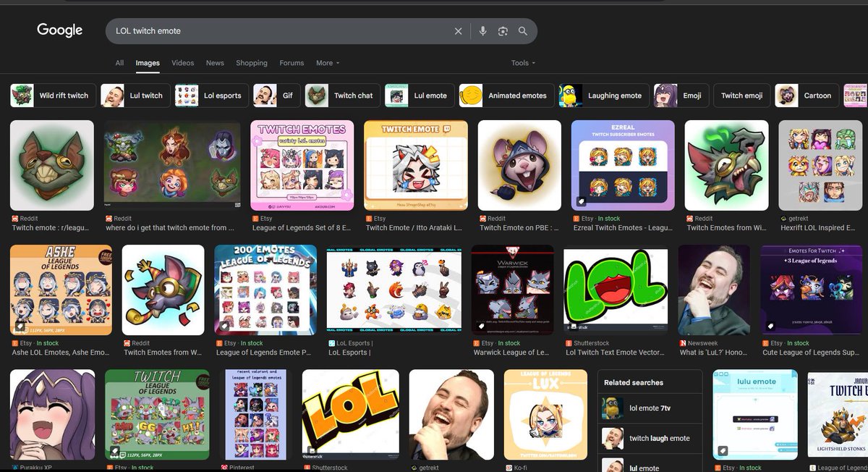
Task: Select the Lul twitch filter chip
Action: pos(134,96)
